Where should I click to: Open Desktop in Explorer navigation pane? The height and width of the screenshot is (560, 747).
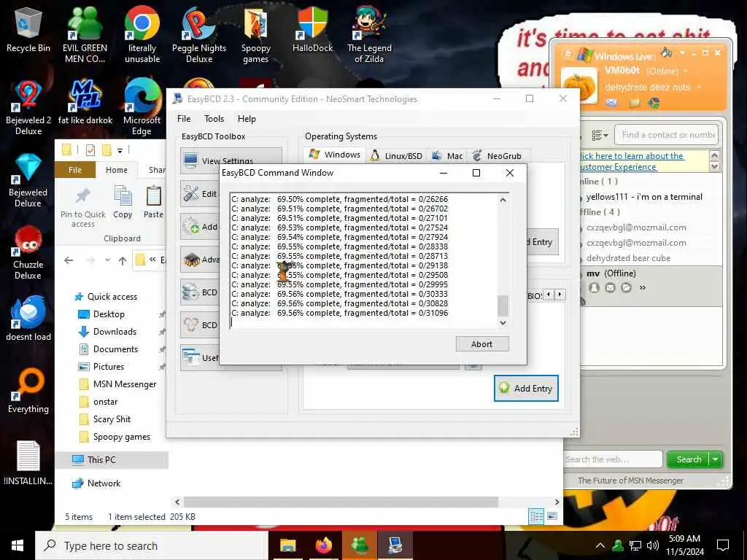click(109, 314)
